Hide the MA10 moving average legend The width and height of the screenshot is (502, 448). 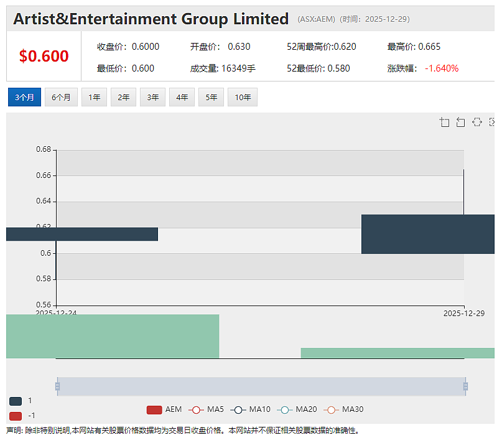click(x=250, y=409)
